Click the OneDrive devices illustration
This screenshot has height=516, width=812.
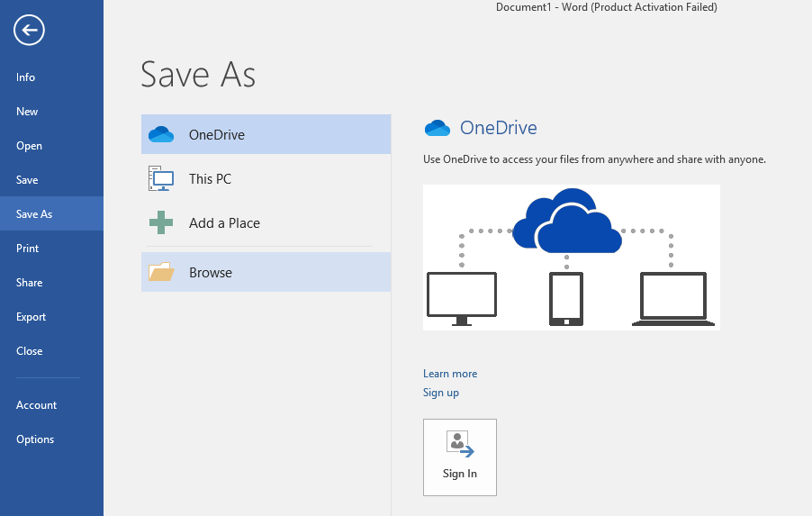point(572,258)
